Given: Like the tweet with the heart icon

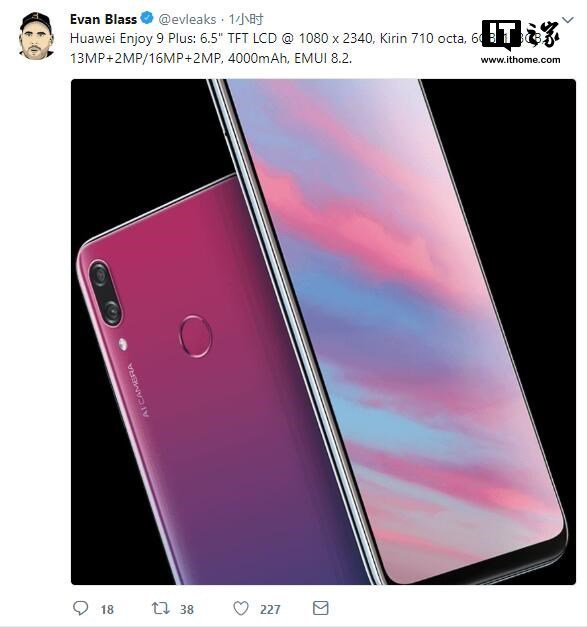Looking at the screenshot, I should [x=241, y=608].
